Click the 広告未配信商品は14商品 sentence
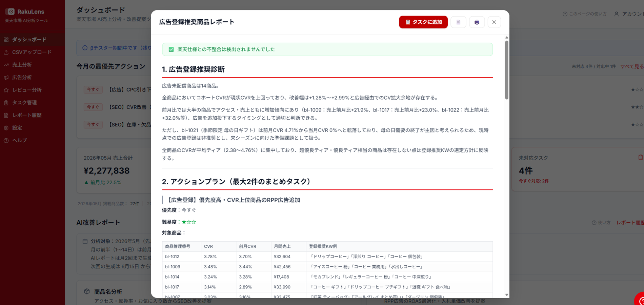 (191, 86)
